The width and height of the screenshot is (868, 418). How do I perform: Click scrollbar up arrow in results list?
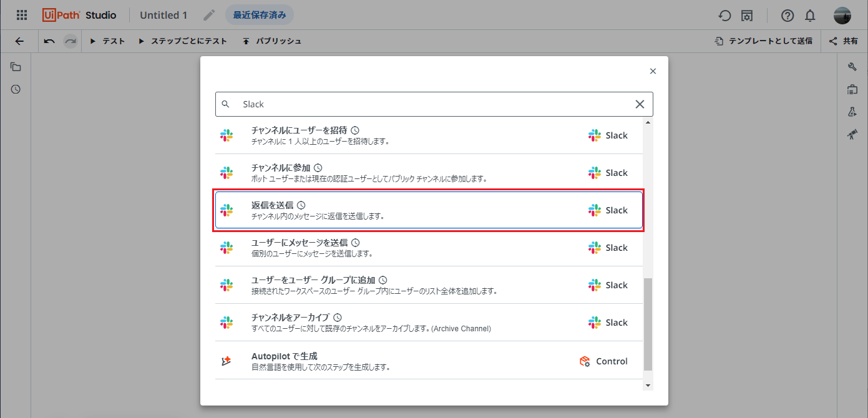648,122
